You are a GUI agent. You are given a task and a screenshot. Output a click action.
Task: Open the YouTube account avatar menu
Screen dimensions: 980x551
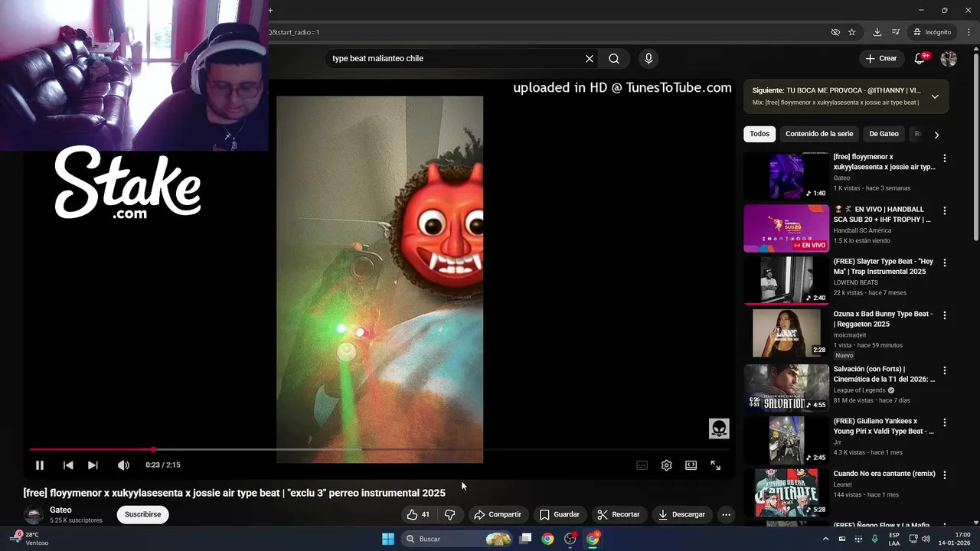point(949,59)
